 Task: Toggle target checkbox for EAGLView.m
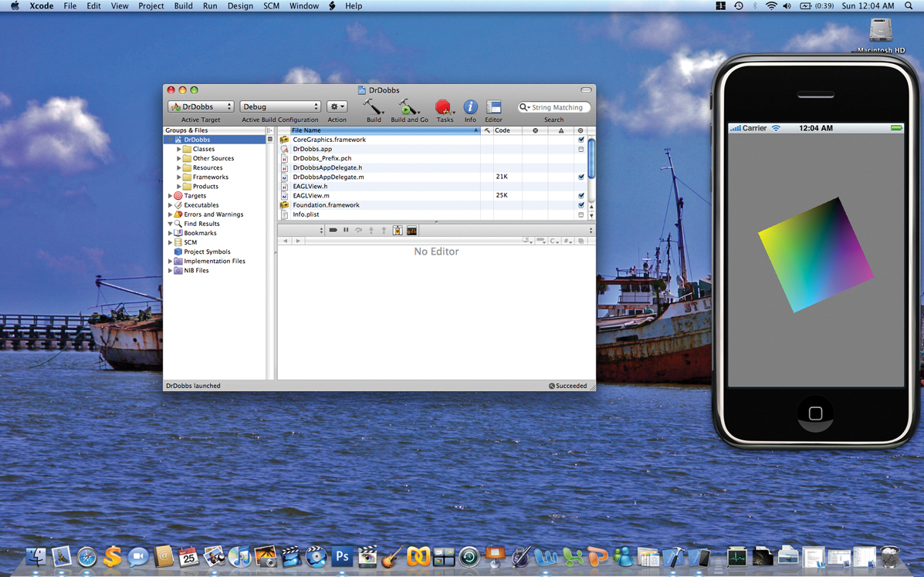(581, 196)
